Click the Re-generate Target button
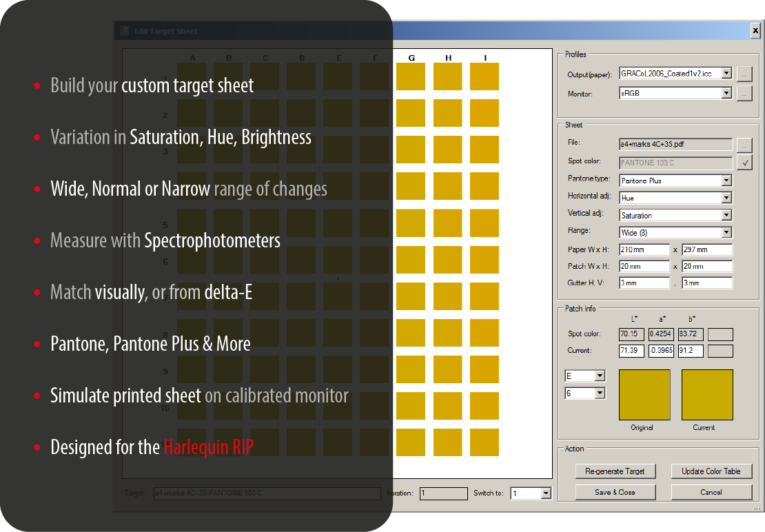 (x=615, y=471)
